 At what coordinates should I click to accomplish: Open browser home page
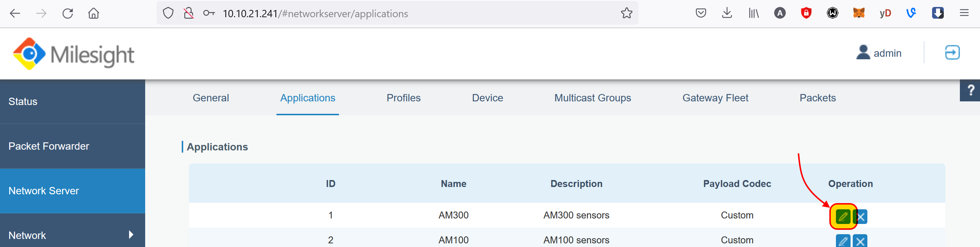94,14
